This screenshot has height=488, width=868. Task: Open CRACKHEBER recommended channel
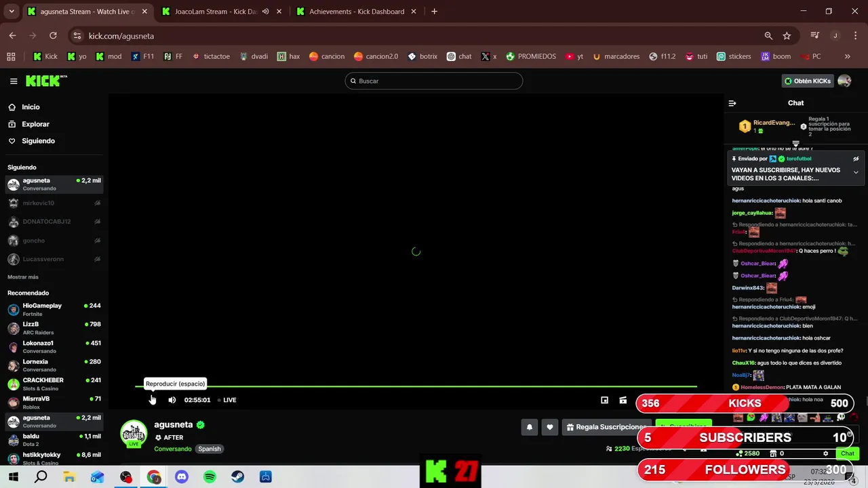[54, 384]
